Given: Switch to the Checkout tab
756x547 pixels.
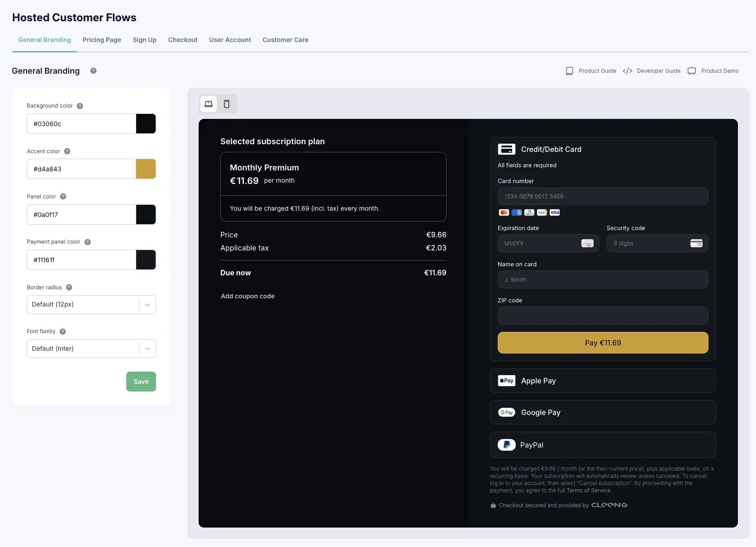Looking at the screenshot, I should (x=183, y=40).
